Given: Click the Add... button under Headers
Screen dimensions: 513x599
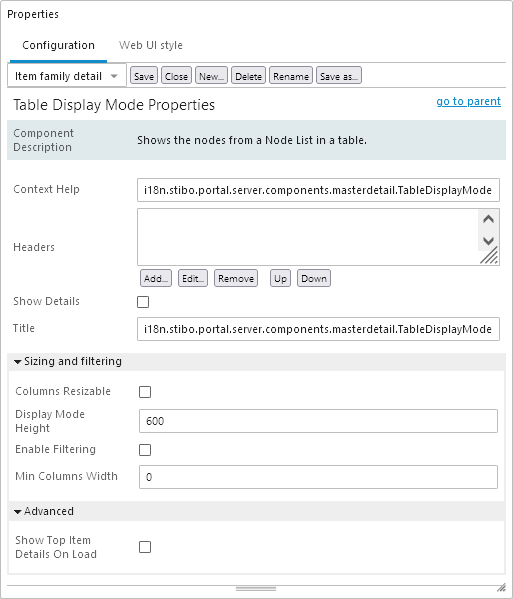Looking at the screenshot, I should tap(156, 278).
